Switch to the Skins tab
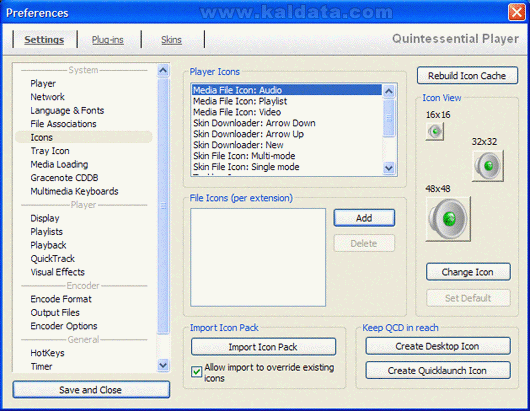This screenshot has height=411, width=530. [171, 40]
